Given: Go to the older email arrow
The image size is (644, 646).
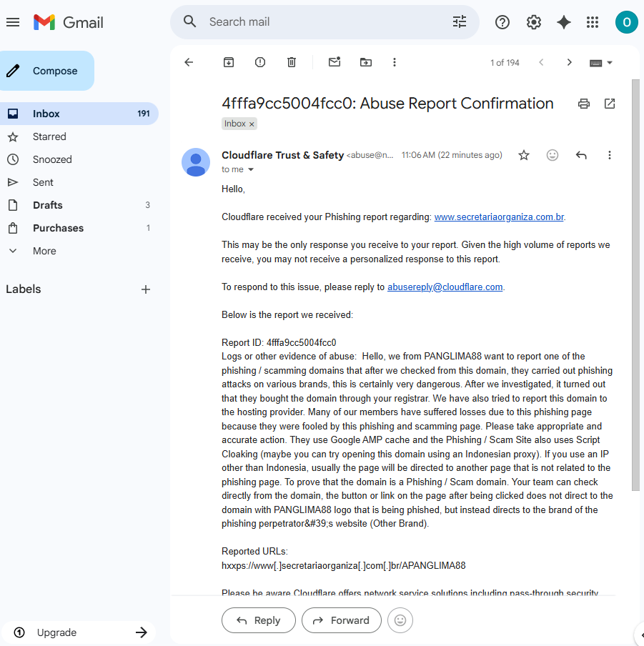Looking at the screenshot, I should pyautogui.click(x=570, y=62).
